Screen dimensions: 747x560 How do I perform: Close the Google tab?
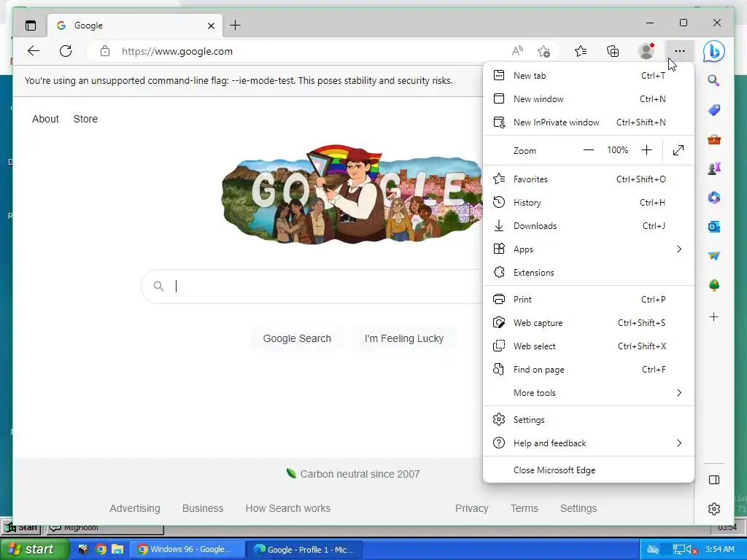(x=211, y=26)
